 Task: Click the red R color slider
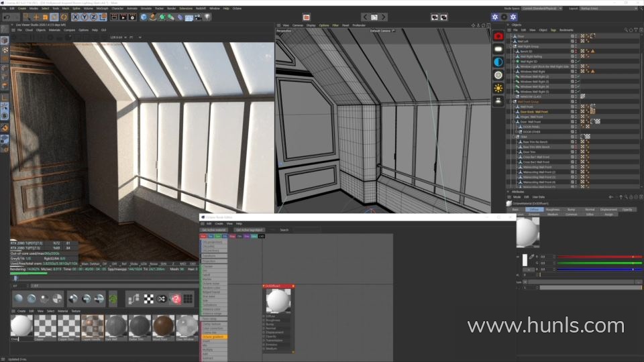click(590, 257)
